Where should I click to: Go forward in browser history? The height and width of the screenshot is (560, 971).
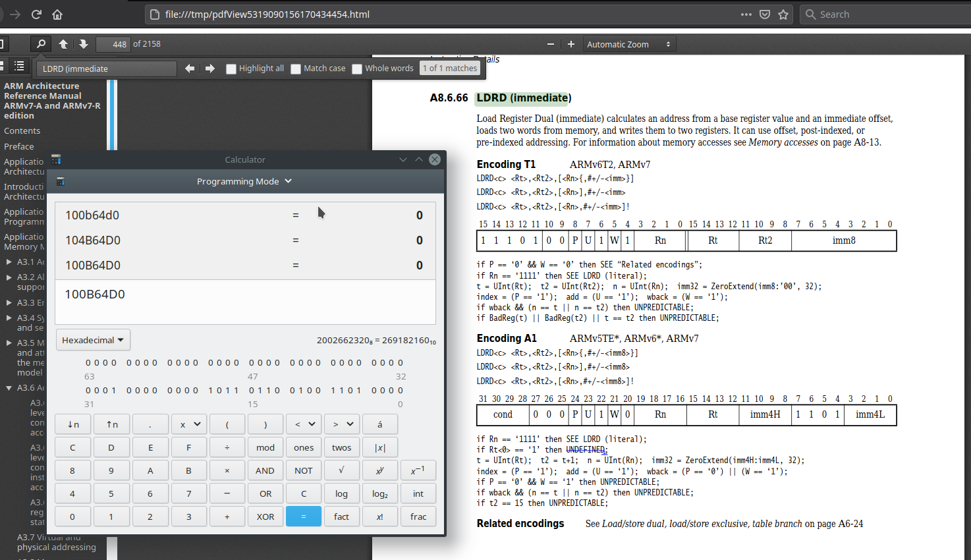[x=15, y=14]
